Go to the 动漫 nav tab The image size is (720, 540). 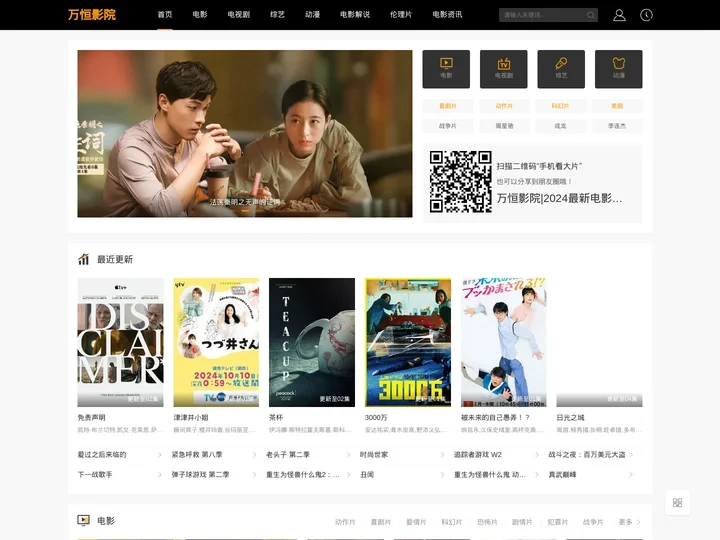[x=312, y=15]
